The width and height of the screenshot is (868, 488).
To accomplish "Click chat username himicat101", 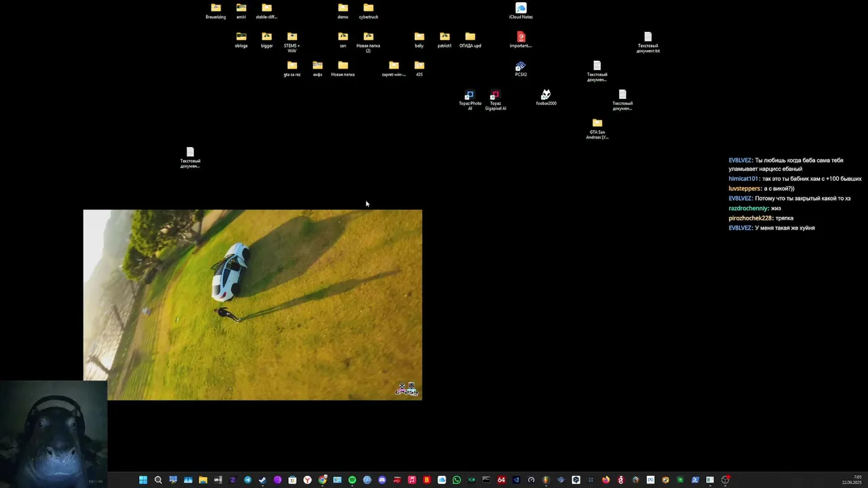I will [743, 179].
